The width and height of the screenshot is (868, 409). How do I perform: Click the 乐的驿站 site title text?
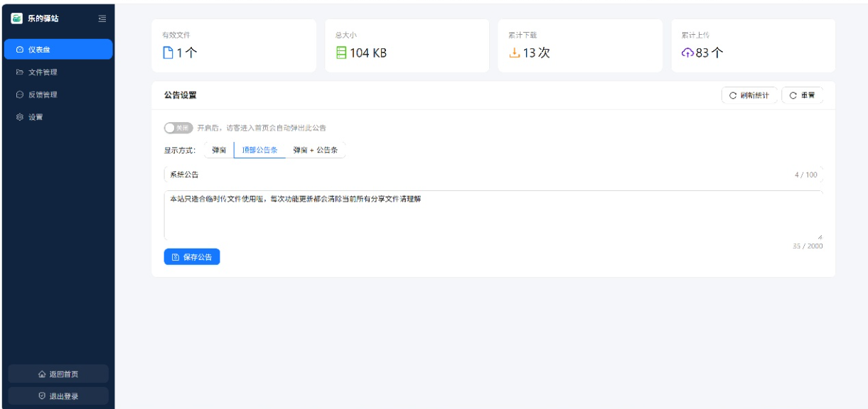tap(43, 18)
